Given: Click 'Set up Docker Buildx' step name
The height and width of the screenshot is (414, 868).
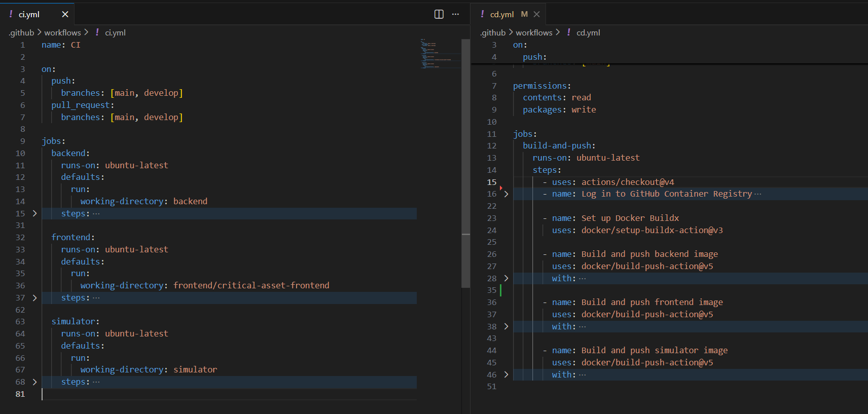Looking at the screenshot, I should coord(630,218).
